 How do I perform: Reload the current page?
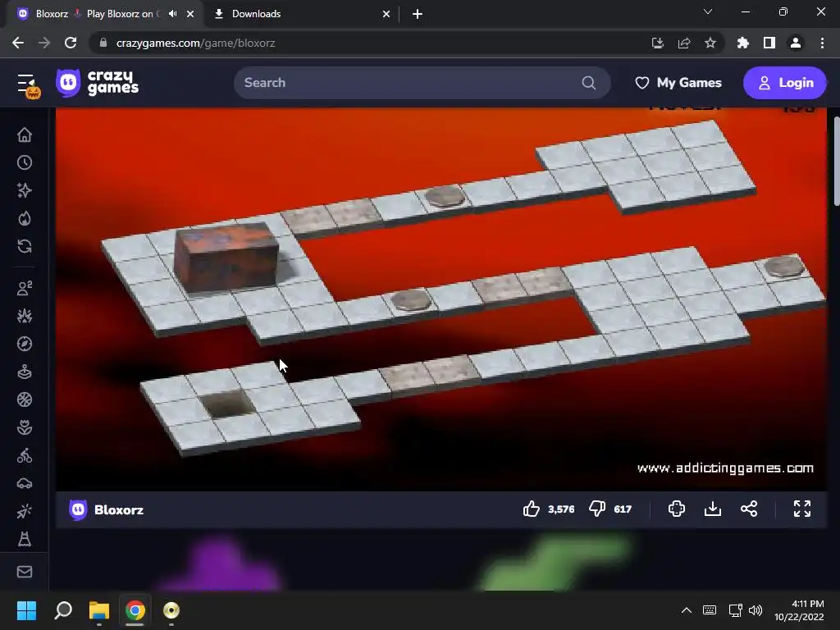tap(71, 43)
